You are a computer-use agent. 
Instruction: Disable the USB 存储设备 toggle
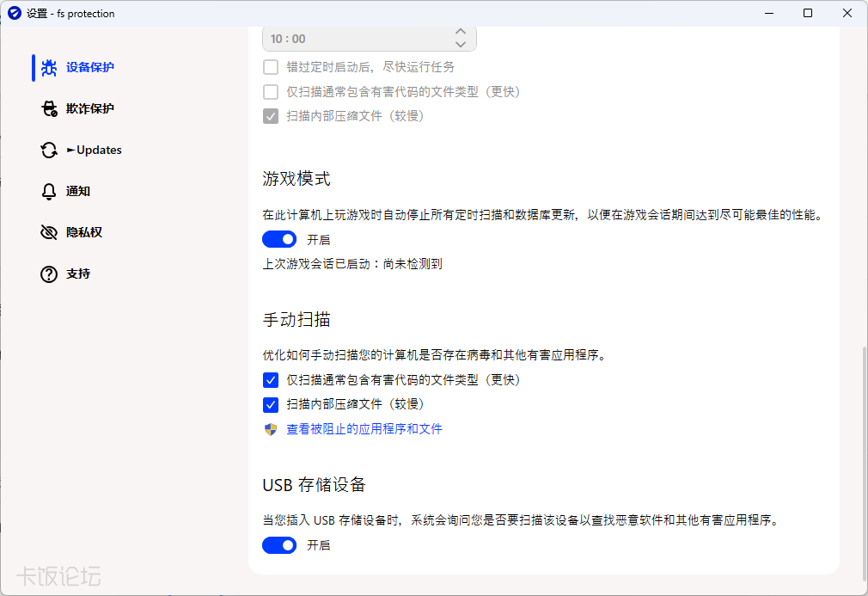279,545
